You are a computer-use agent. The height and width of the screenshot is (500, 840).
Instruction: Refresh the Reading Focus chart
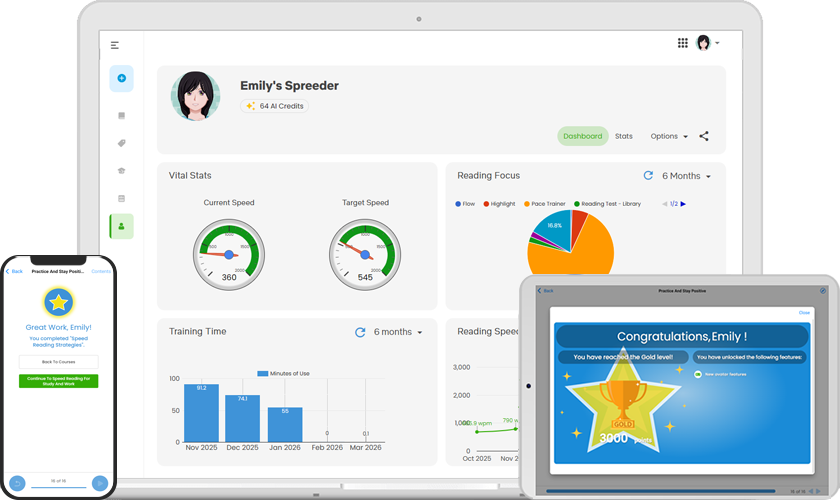coord(648,175)
